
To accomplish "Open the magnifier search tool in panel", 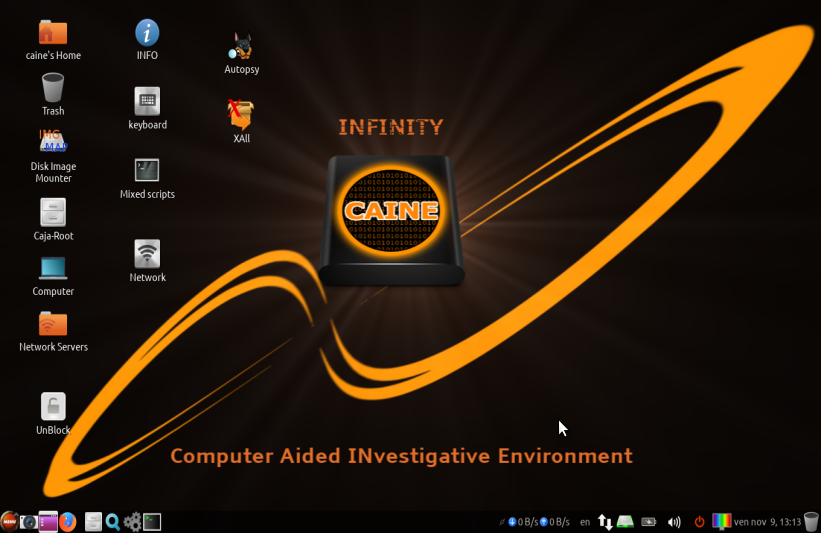I will pyautogui.click(x=113, y=521).
